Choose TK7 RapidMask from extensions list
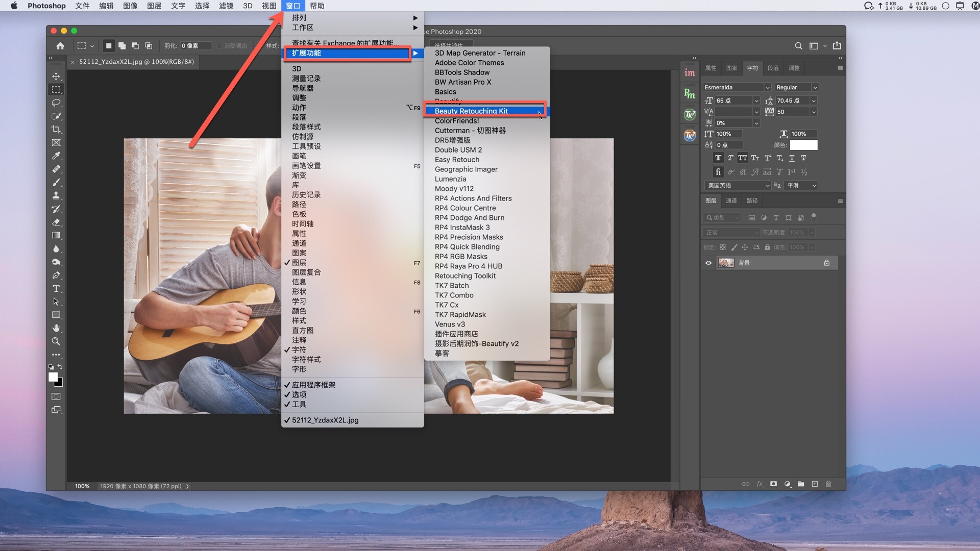This screenshot has height=551, width=980. point(486,315)
